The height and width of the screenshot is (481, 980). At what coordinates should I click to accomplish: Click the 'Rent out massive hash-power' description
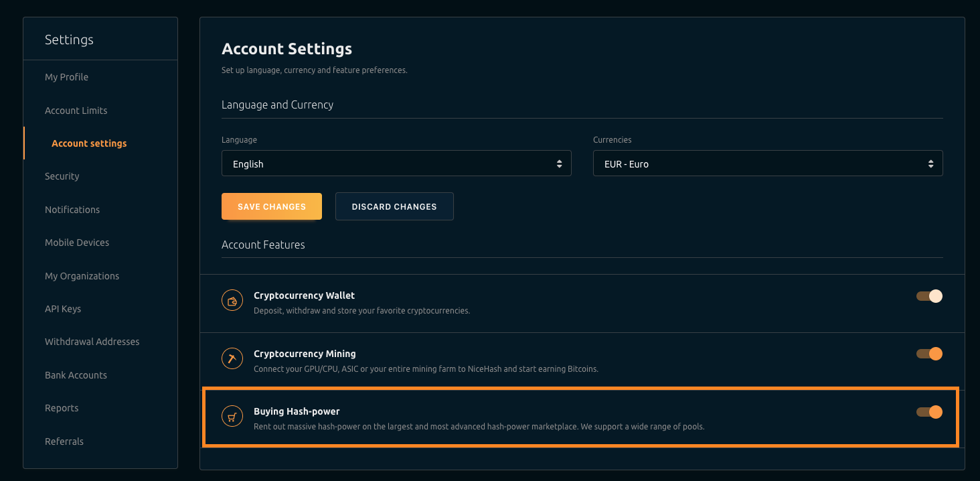click(x=479, y=427)
